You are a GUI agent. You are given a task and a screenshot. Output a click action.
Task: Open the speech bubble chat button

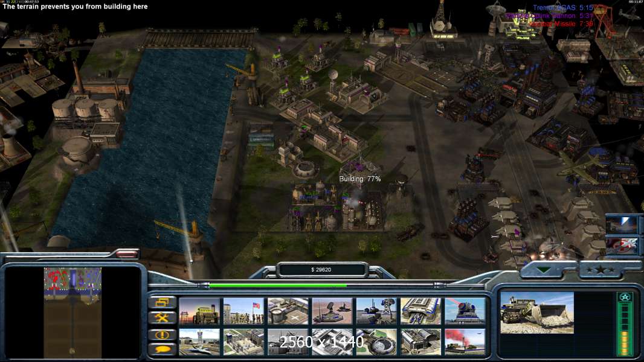[x=163, y=349]
